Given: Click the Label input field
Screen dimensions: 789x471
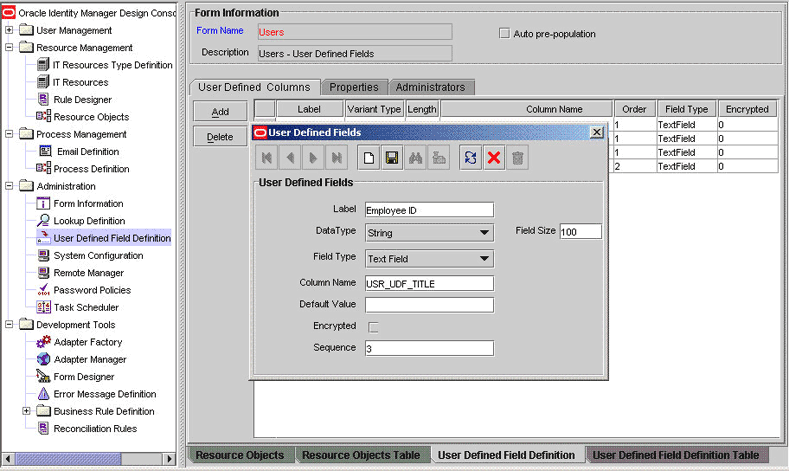Looking at the screenshot, I should 429,210.
